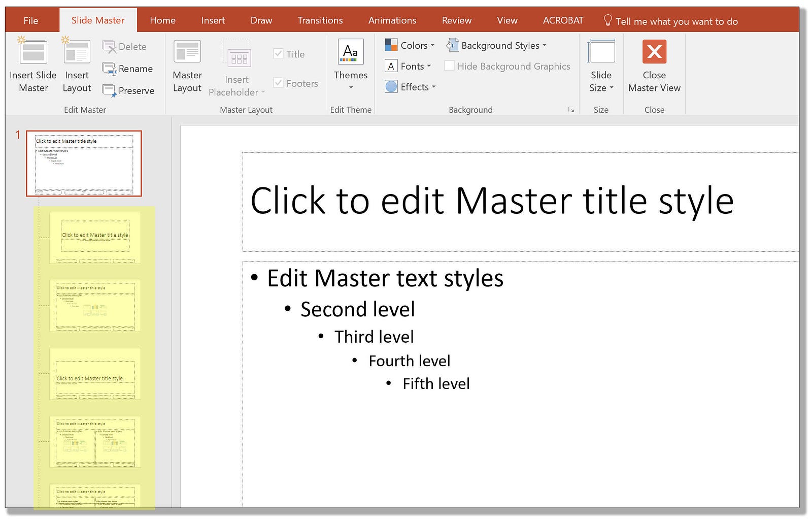Click the Delete label in Edit Master

(x=132, y=47)
